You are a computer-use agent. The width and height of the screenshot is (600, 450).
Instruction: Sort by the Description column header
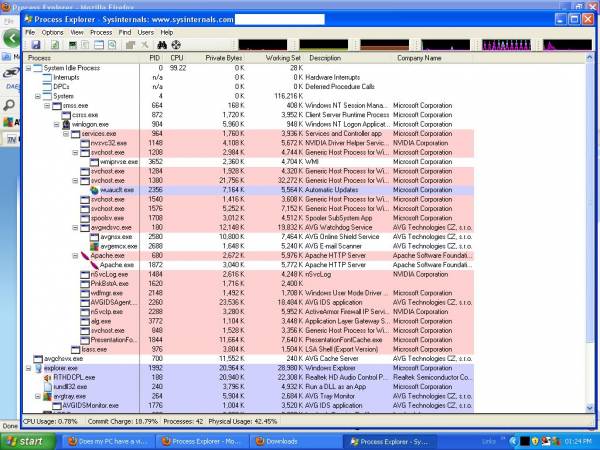point(348,58)
